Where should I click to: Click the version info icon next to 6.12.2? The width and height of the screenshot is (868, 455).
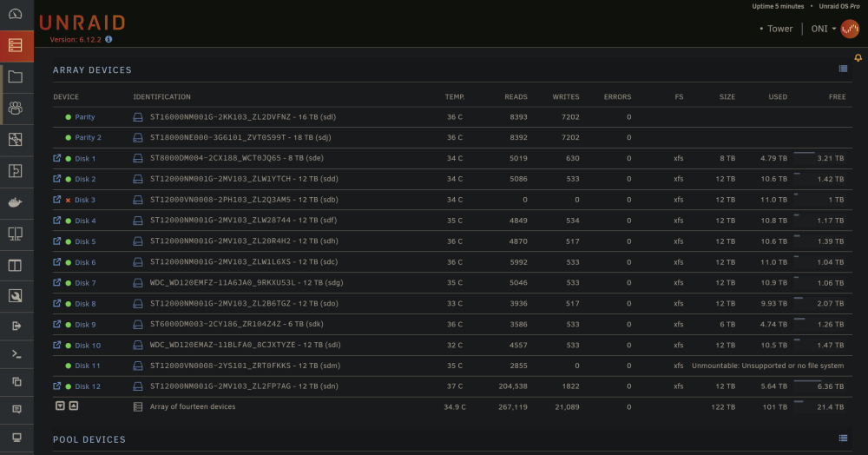(x=108, y=39)
